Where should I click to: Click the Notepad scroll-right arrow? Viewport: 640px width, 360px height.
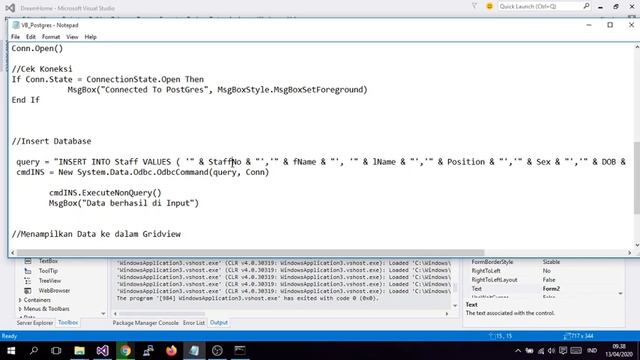[629, 253]
